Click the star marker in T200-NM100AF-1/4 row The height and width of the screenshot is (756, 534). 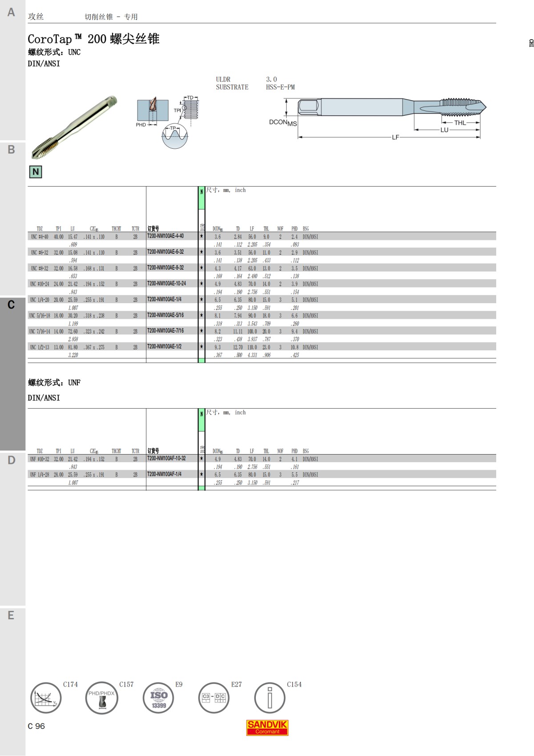pos(202,474)
